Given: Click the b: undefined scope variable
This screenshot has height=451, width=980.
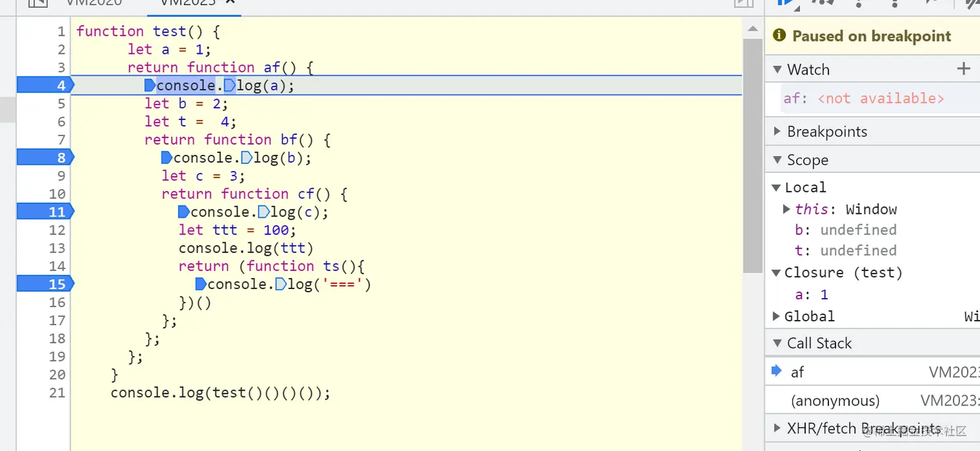Looking at the screenshot, I should pos(845,230).
